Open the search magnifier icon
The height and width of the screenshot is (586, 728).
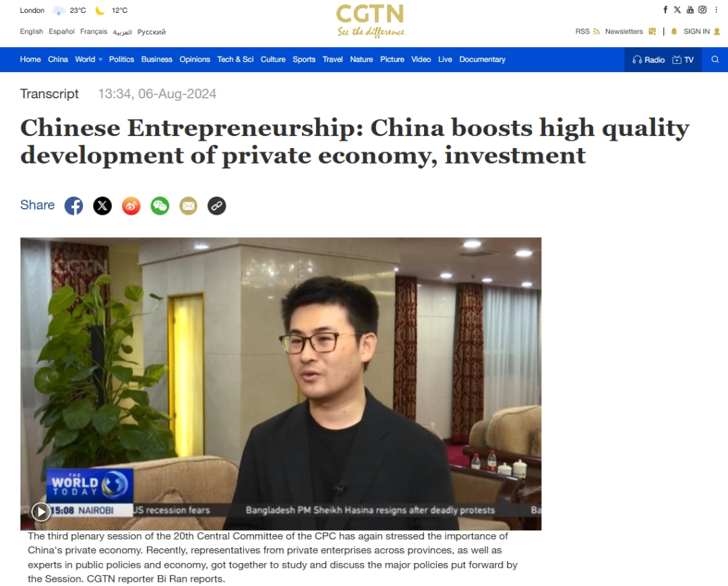tap(715, 59)
